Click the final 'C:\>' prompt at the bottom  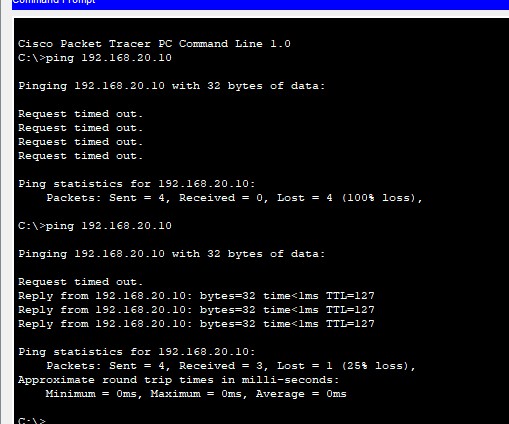tap(32, 420)
